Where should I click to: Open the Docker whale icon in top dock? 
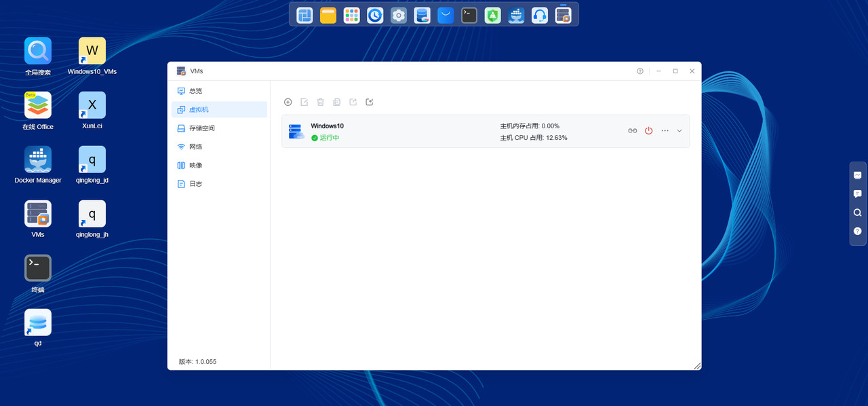pyautogui.click(x=516, y=15)
